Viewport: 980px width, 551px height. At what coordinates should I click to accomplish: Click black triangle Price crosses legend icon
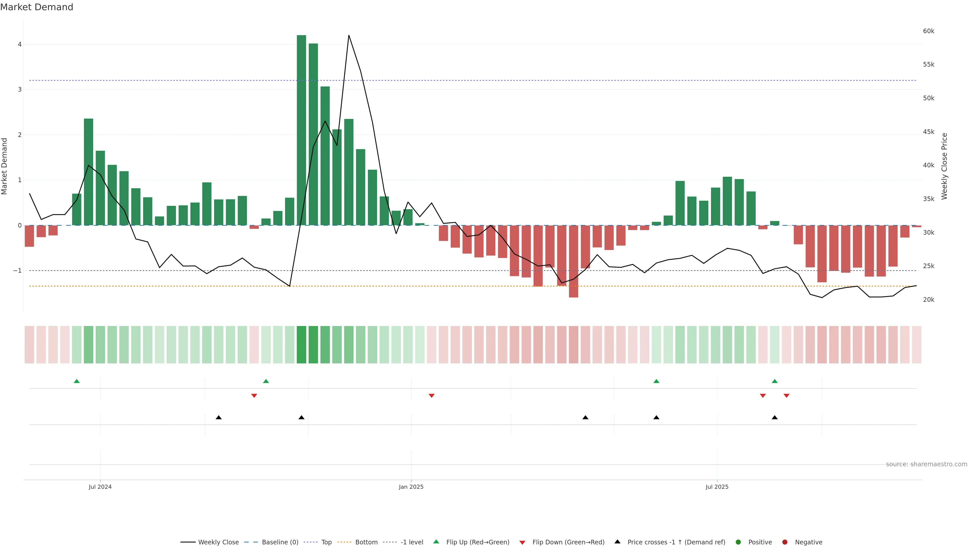pos(617,542)
